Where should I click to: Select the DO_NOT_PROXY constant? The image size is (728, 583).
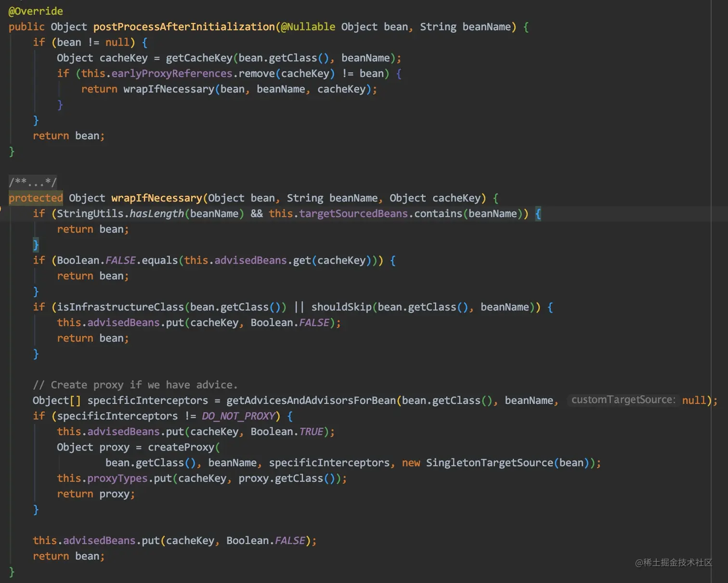click(239, 415)
